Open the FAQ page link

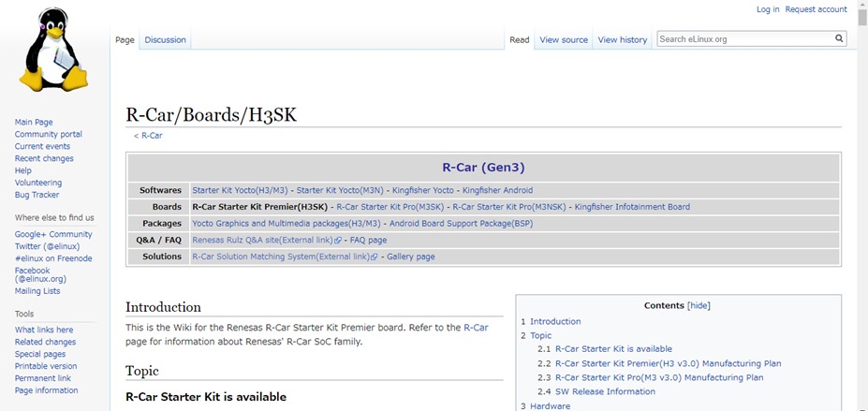[368, 240]
